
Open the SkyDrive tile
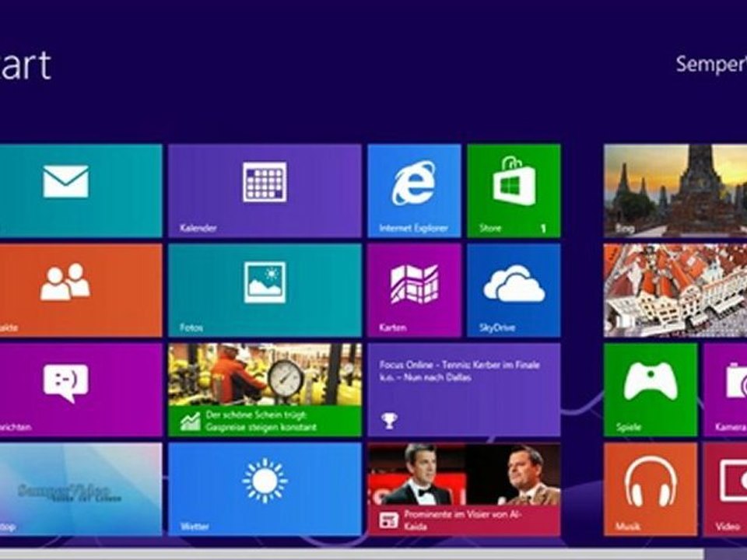click(514, 290)
